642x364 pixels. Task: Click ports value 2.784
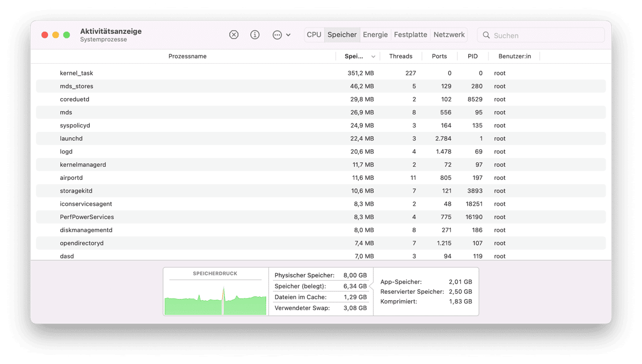click(443, 139)
